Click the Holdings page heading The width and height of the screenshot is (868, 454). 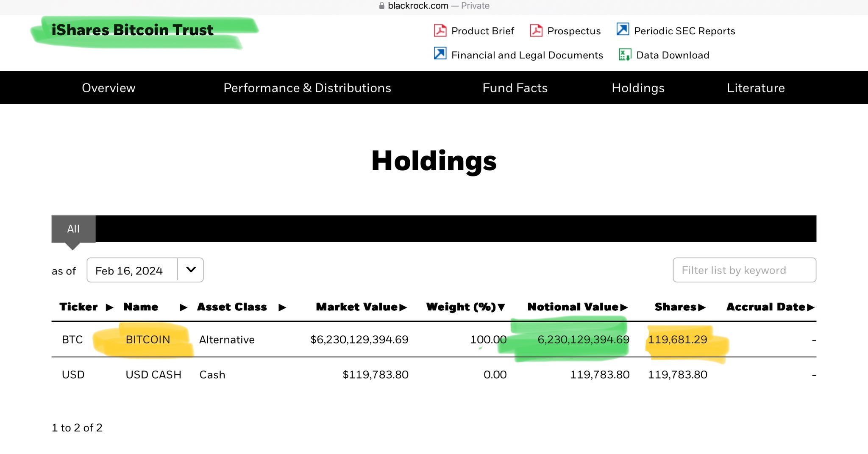[x=434, y=161]
